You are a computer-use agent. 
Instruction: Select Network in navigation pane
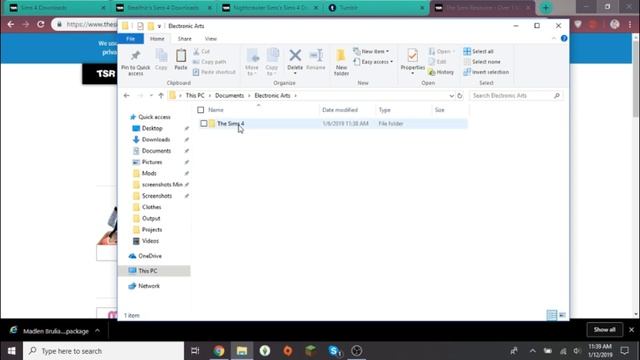[149, 286]
